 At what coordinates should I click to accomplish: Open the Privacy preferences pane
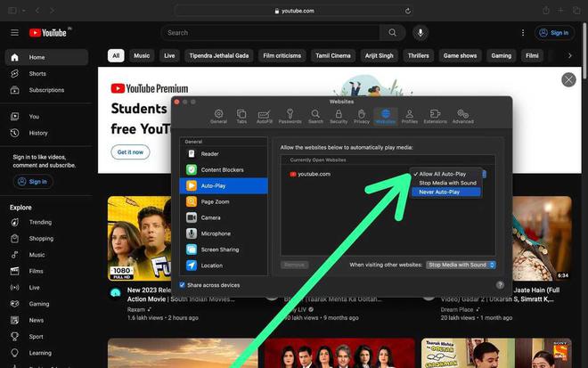pos(362,117)
